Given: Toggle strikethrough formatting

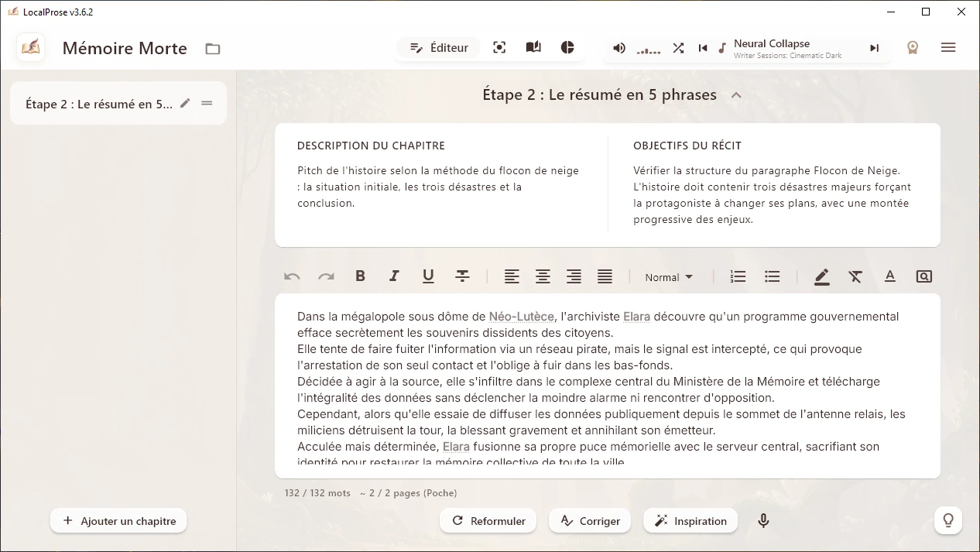Looking at the screenshot, I should click(462, 276).
